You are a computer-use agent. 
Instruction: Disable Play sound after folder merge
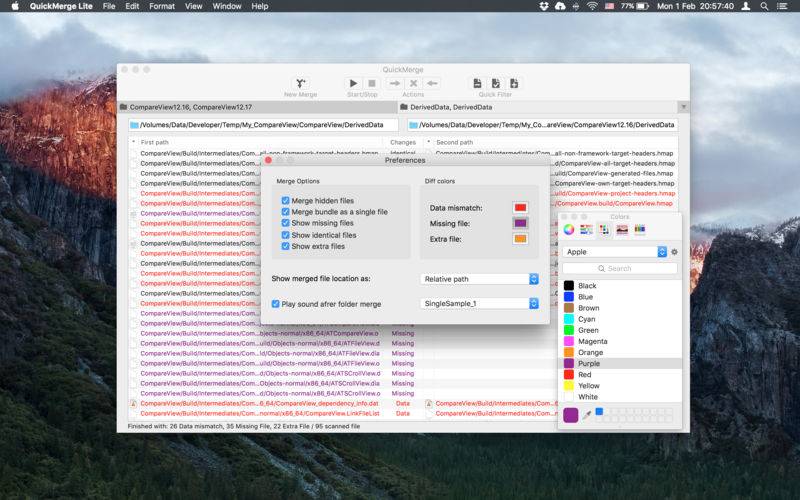276,304
